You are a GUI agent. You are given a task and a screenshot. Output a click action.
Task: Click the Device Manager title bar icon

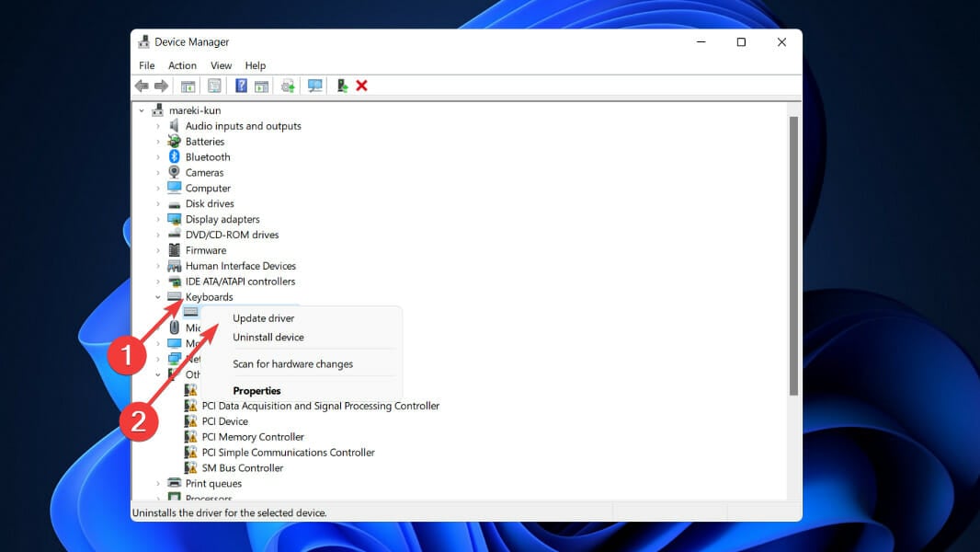pyautogui.click(x=143, y=42)
